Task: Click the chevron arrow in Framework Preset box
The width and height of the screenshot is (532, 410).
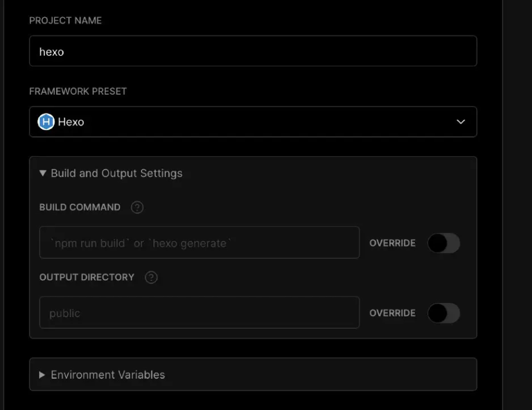Action: [461, 122]
